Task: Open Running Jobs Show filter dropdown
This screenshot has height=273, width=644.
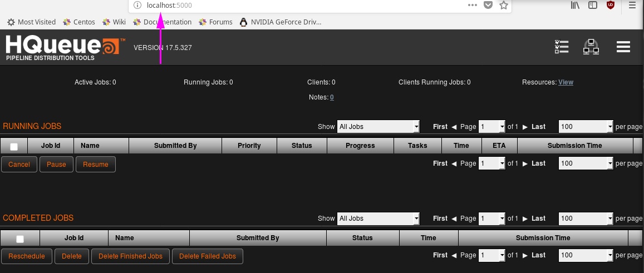Action: click(378, 126)
